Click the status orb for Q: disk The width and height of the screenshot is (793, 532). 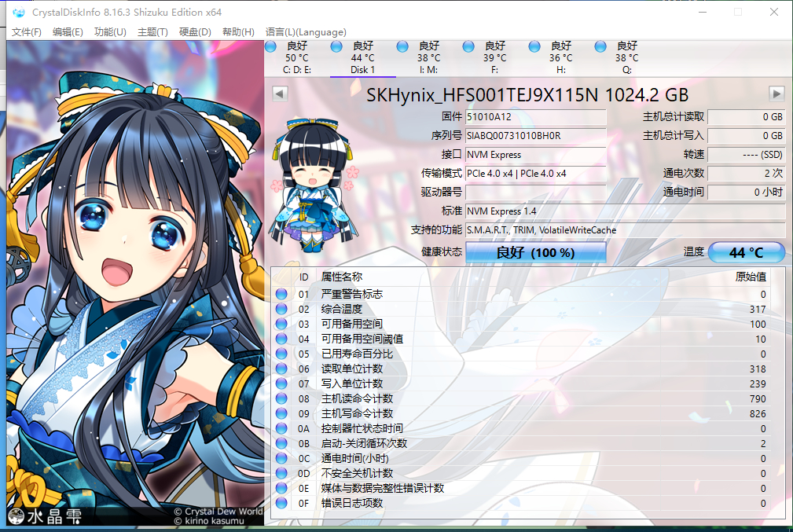click(x=600, y=46)
